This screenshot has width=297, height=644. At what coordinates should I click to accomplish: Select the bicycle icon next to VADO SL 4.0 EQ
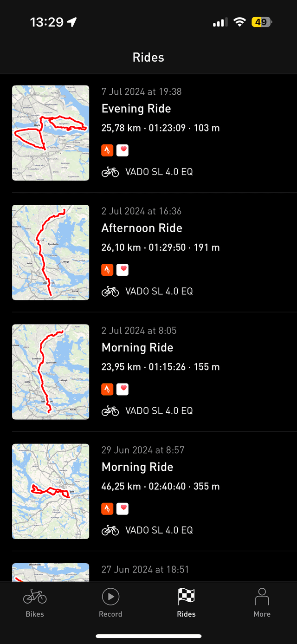click(110, 171)
